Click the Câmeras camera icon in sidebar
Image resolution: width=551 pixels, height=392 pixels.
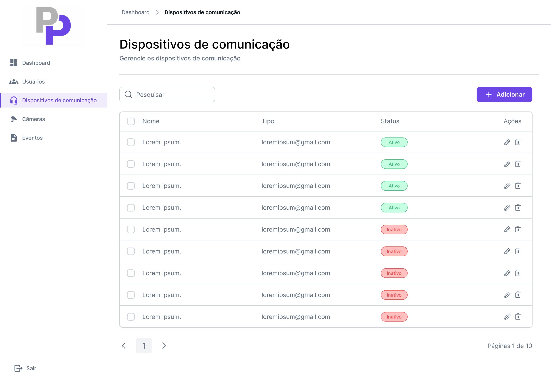(x=14, y=119)
